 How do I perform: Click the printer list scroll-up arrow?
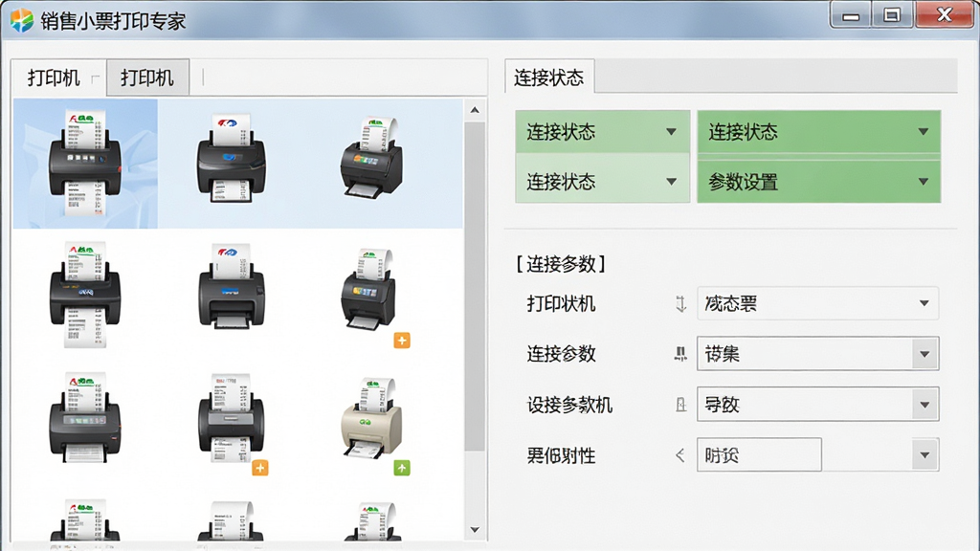(475, 110)
